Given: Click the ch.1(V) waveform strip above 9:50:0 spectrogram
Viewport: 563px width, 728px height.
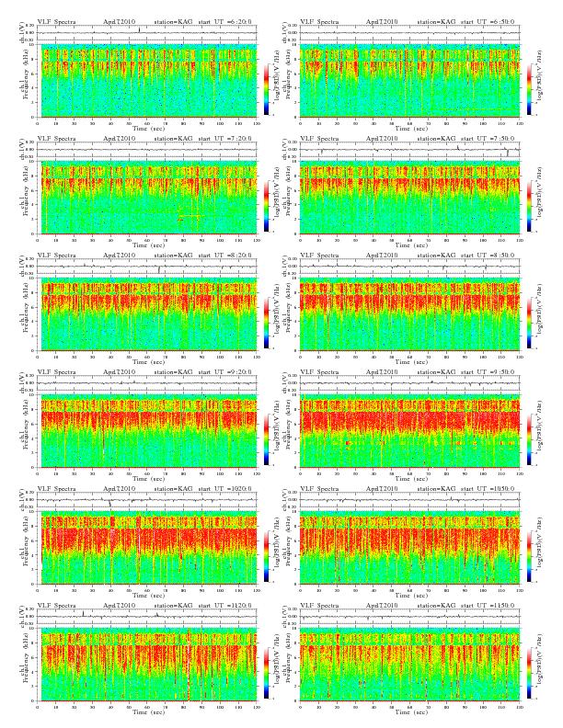Looking at the screenshot, I should coord(409,383).
